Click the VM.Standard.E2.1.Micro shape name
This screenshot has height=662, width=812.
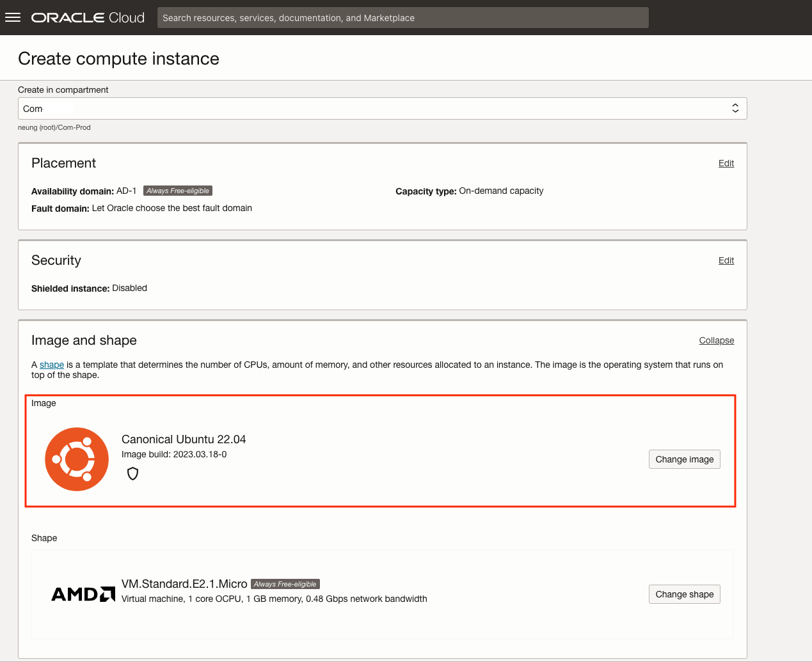(184, 584)
